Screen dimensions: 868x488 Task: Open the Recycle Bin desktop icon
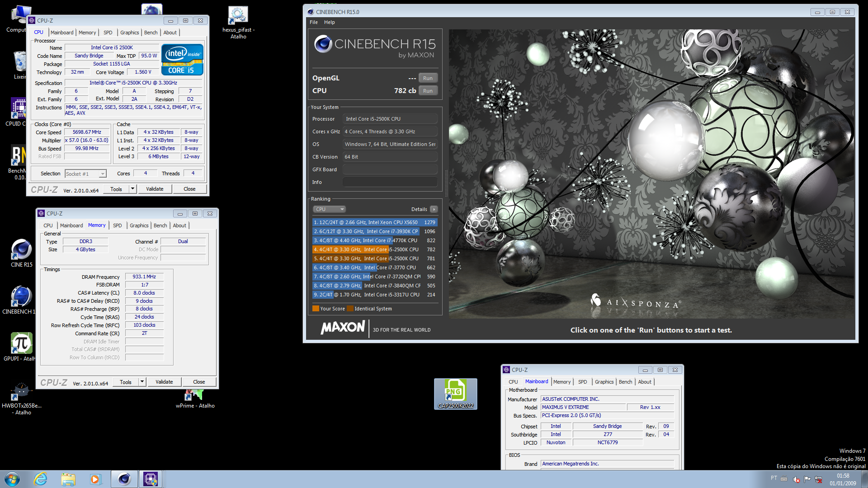[19, 65]
